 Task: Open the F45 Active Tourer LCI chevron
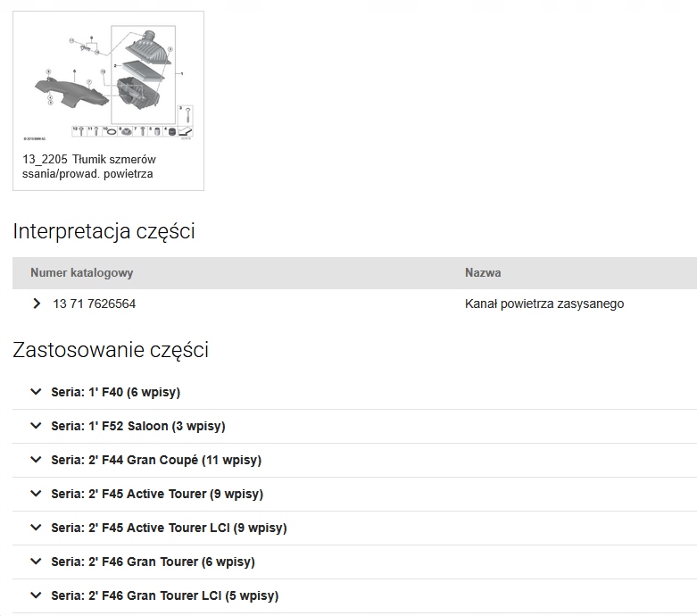click(36, 528)
